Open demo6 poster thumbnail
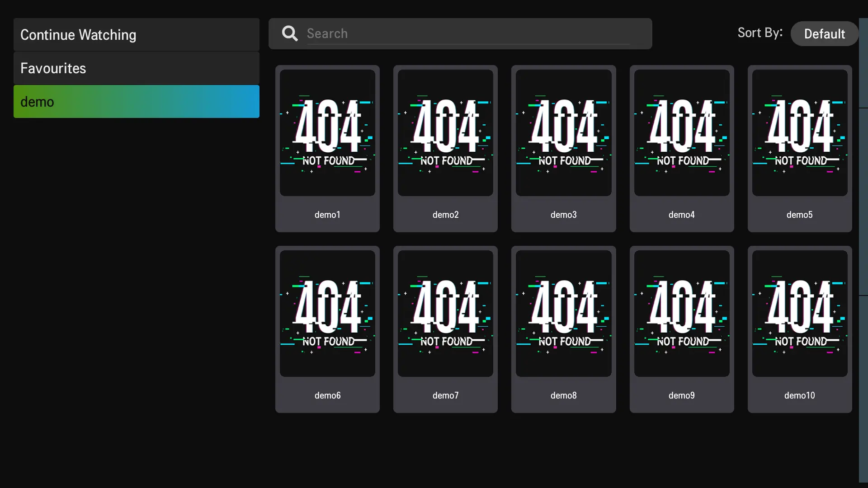Image resolution: width=868 pixels, height=488 pixels. 327,314
